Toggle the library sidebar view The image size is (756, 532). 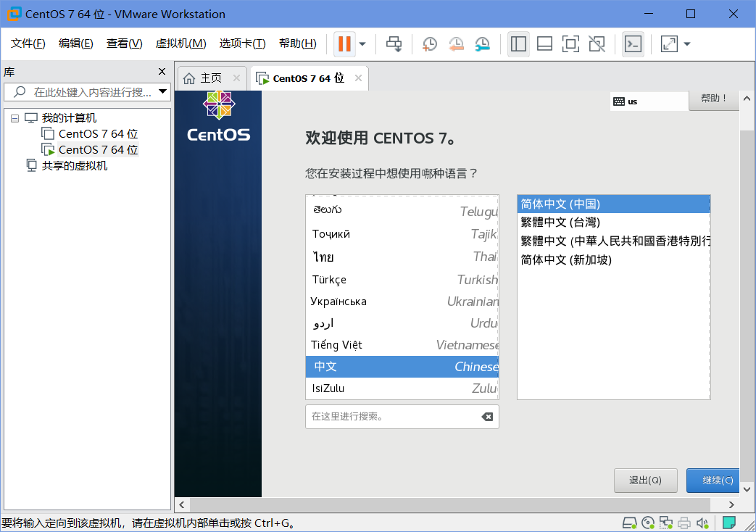click(x=518, y=44)
